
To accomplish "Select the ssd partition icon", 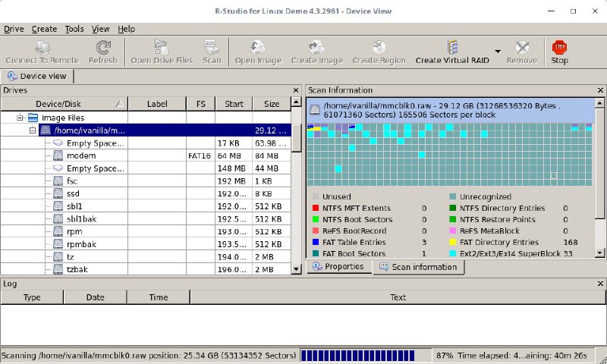I will (x=58, y=193).
